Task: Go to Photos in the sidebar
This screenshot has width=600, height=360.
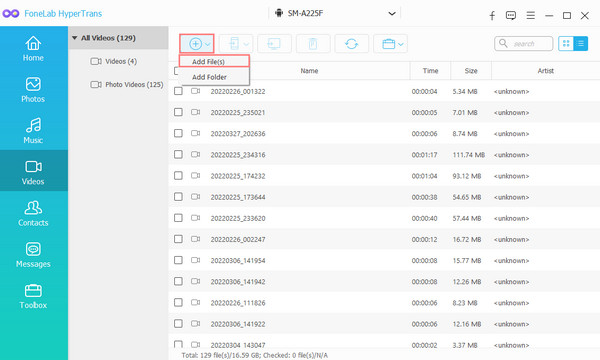Action: point(33,90)
